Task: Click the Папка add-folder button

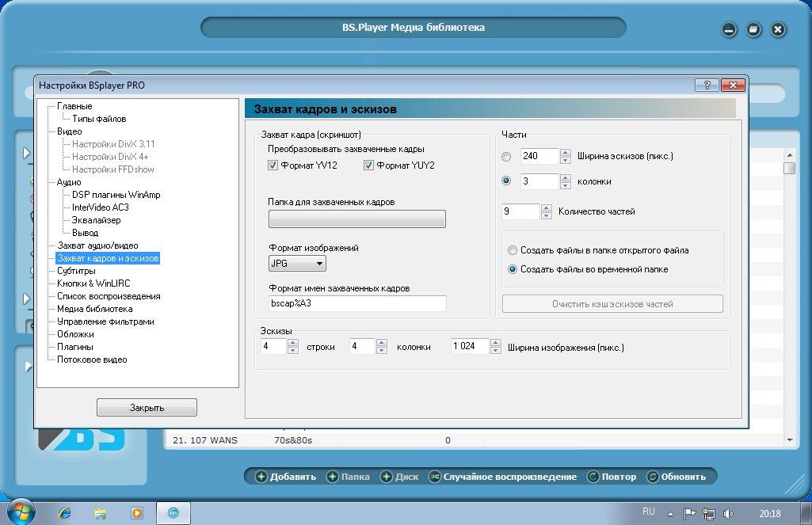Action: [348, 477]
